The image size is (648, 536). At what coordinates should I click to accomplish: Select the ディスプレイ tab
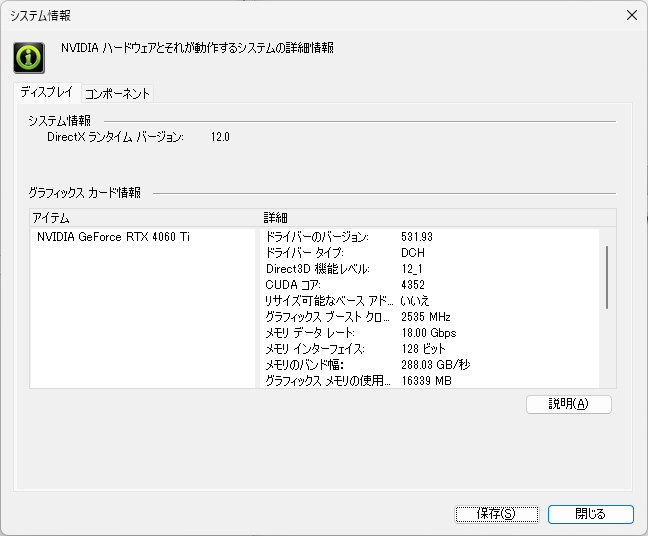[x=47, y=92]
